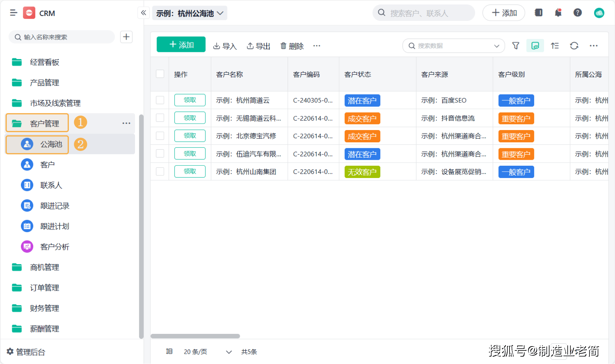
Task: Check the row for 杭州山南集团
Action: (x=160, y=172)
